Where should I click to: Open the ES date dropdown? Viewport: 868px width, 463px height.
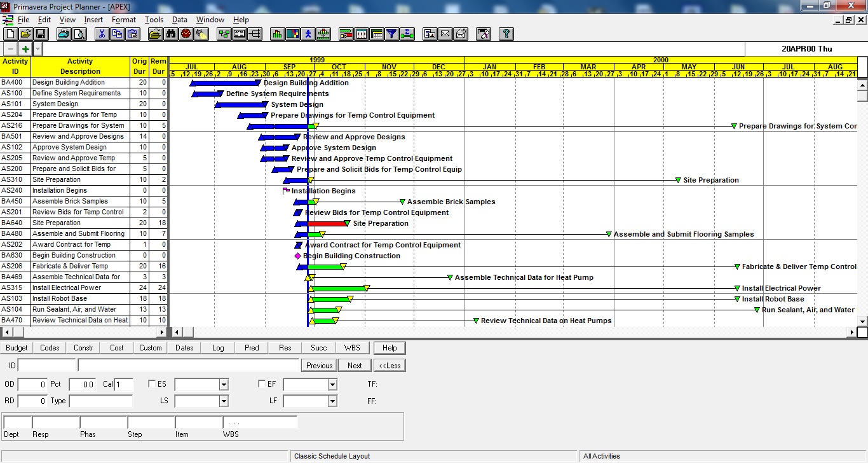223,385
